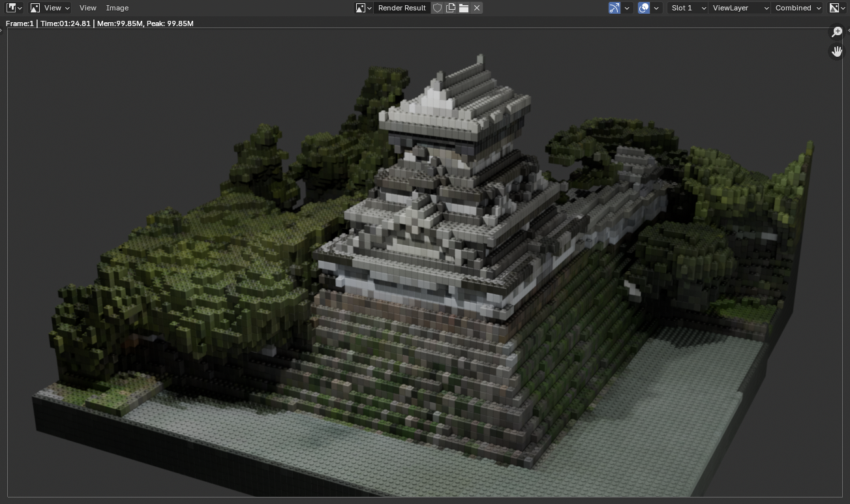The height and width of the screenshot is (504, 850).
Task: Click the sidebar expand arrow at right edge
Action: tap(848, 31)
